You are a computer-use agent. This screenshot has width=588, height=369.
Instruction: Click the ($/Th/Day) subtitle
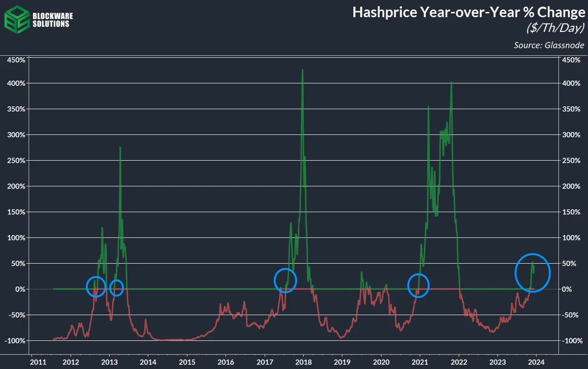(555, 29)
